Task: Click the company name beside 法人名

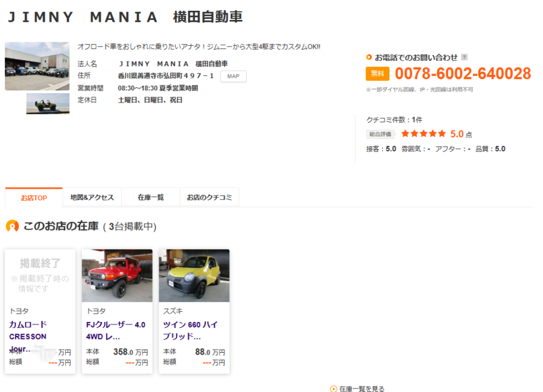Action: [173, 64]
